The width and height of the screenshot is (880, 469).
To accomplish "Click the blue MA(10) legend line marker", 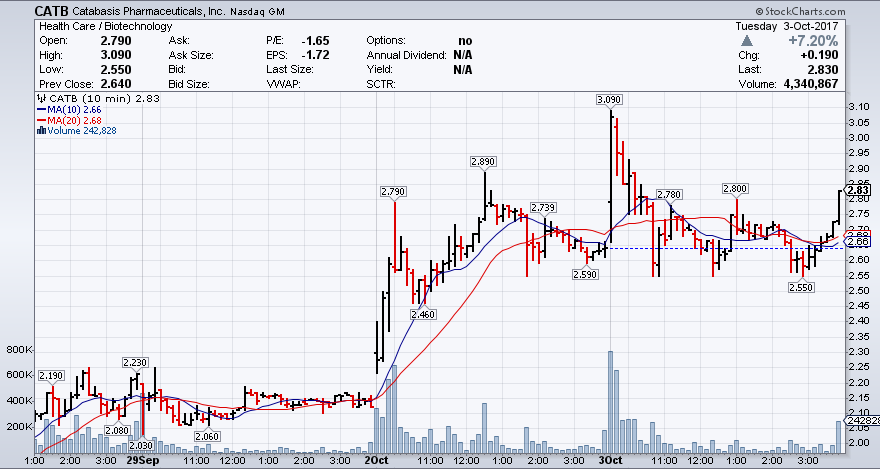I will point(40,109).
